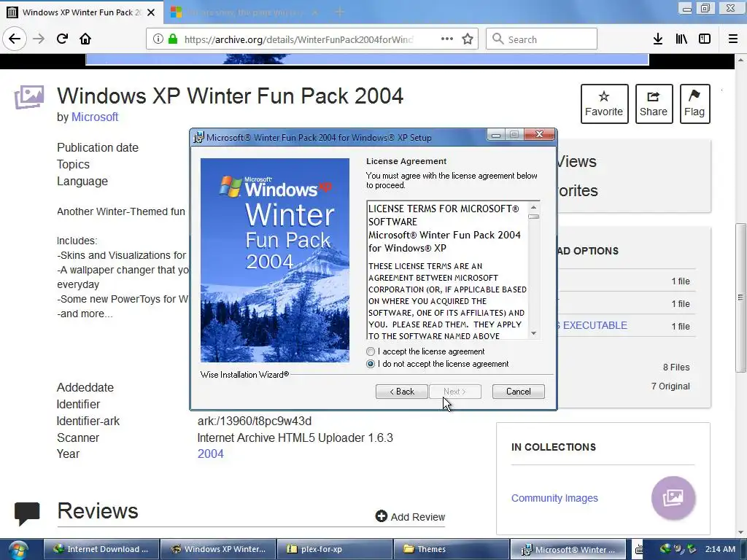Click the ark:/13960/t8pc9w43d identifier text
Screen dimensions: 747x560
(255, 421)
